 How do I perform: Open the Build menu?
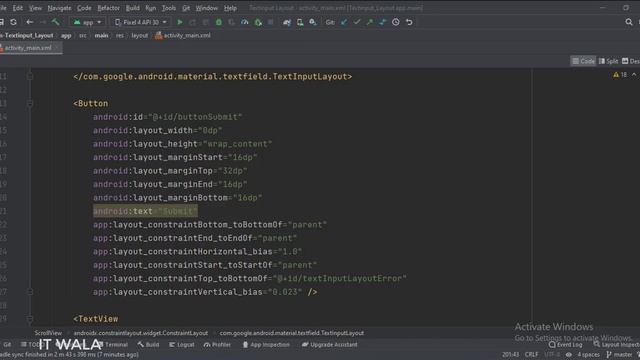tap(133, 8)
